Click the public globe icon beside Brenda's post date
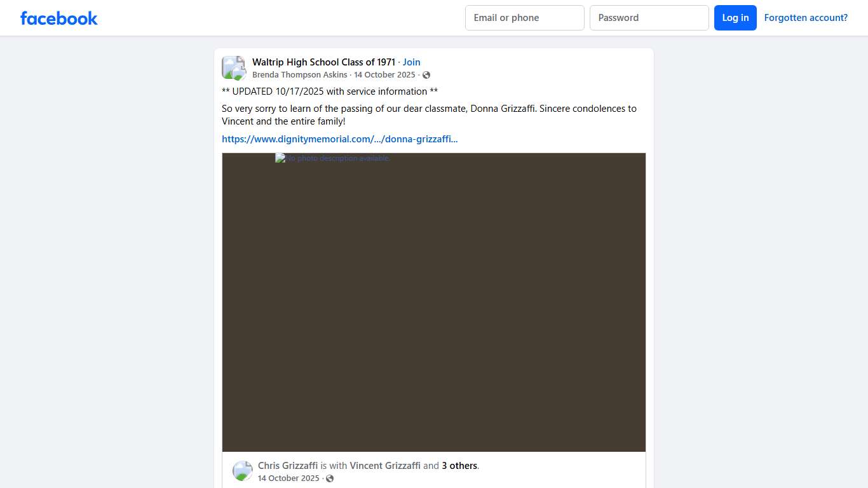868x488 pixels. point(426,75)
